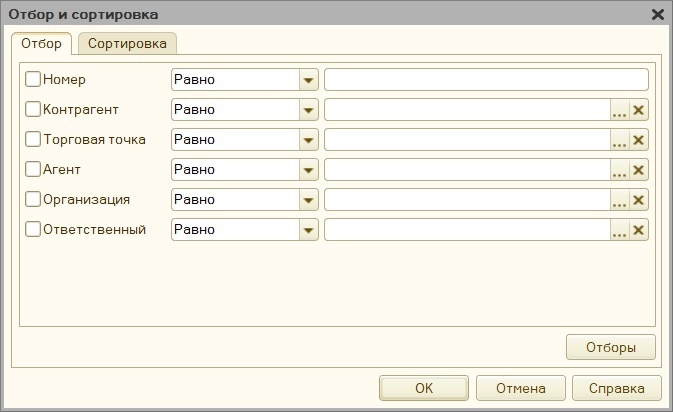Check the Организация filter checkbox
Viewport: 673px width, 412px height.
coord(33,200)
